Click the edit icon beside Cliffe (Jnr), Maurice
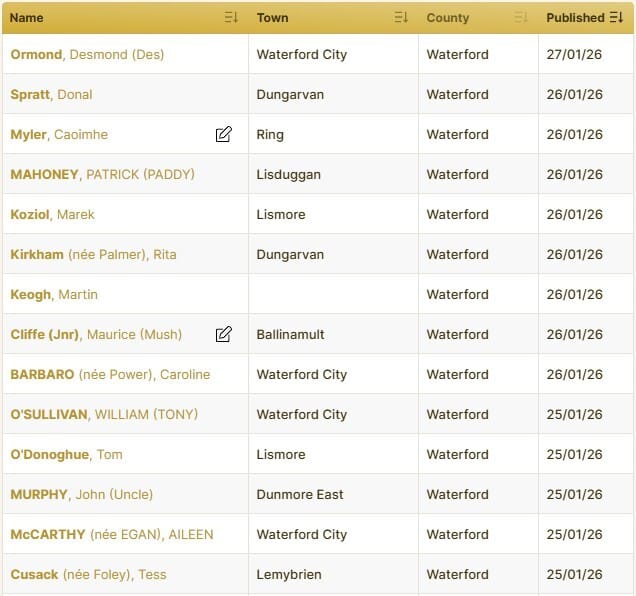The image size is (636, 596). coord(223,334)
